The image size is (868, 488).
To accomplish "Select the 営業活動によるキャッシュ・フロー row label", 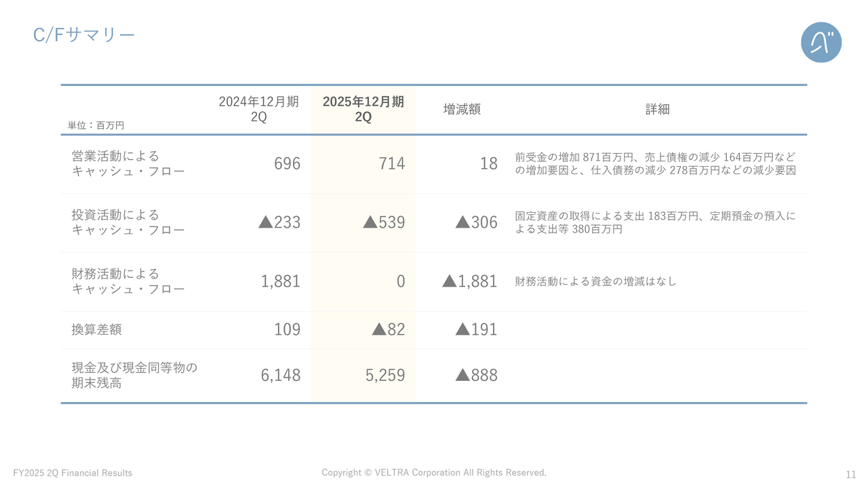I will (128, 163).
